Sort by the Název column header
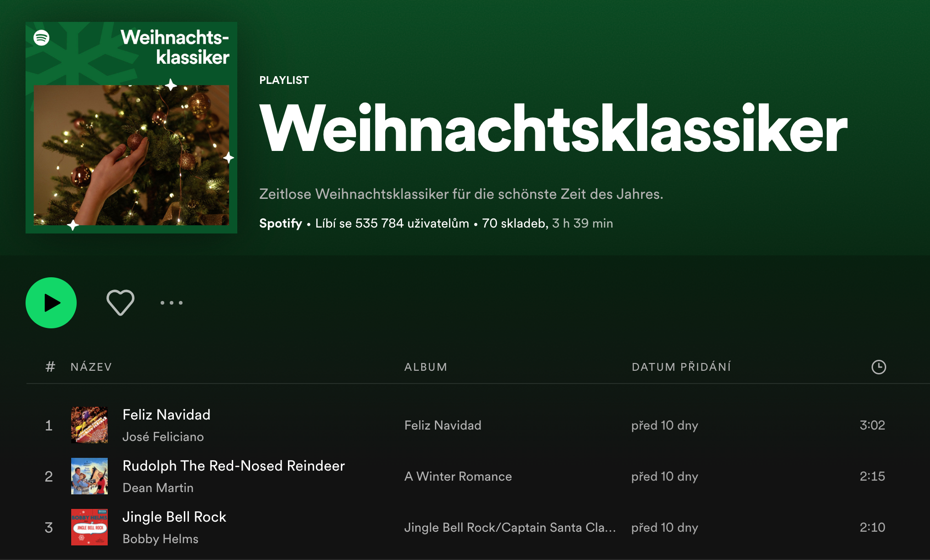 tap(91, 367)
